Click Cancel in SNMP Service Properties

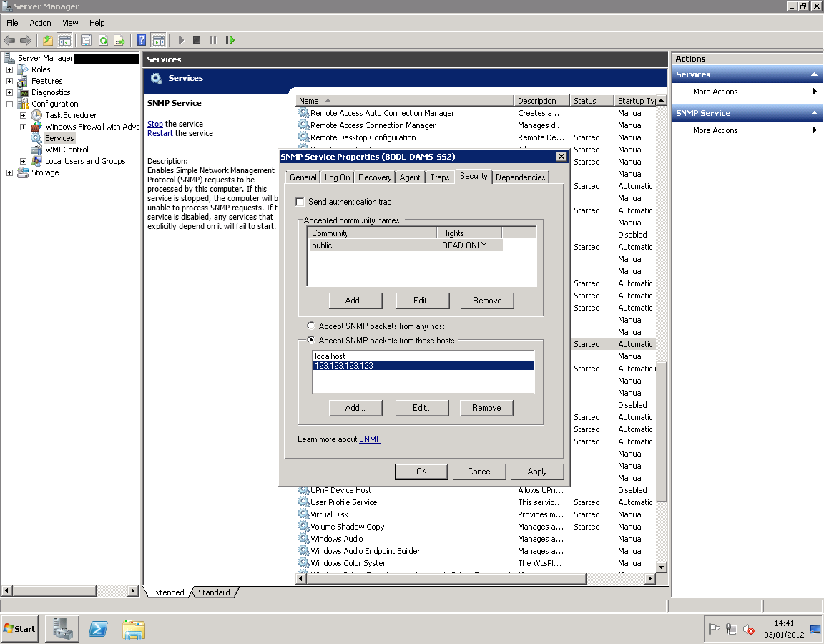click(x=480, y=472)
